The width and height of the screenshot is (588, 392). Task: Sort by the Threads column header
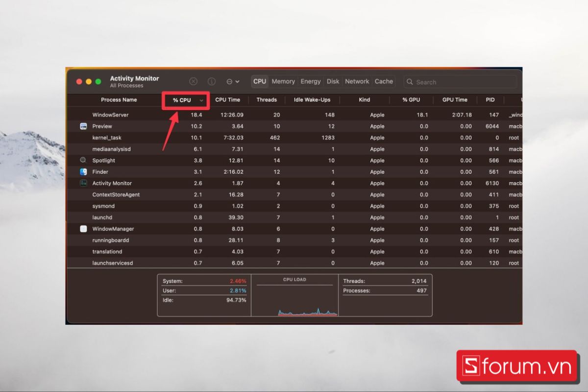(x=267, y=99)
